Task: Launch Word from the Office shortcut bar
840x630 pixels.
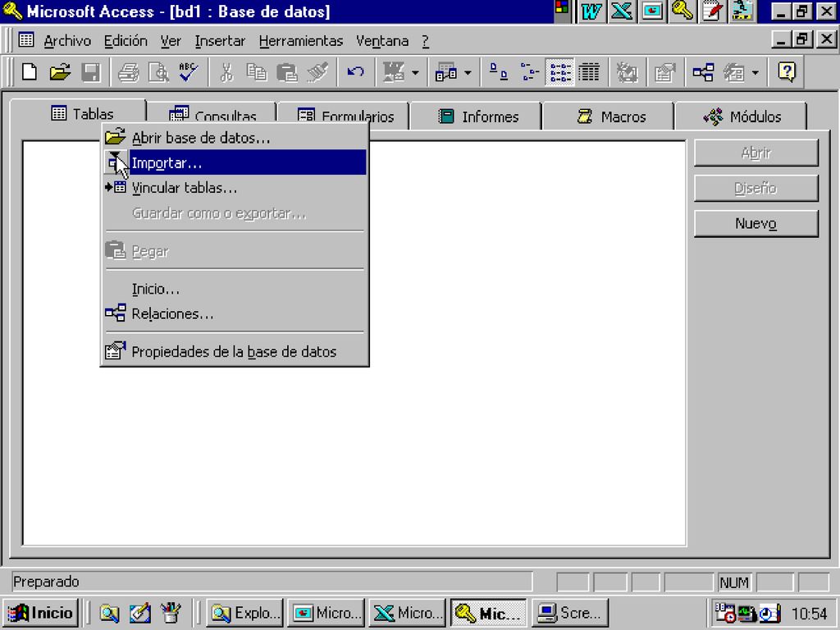Action: (591, 11)
